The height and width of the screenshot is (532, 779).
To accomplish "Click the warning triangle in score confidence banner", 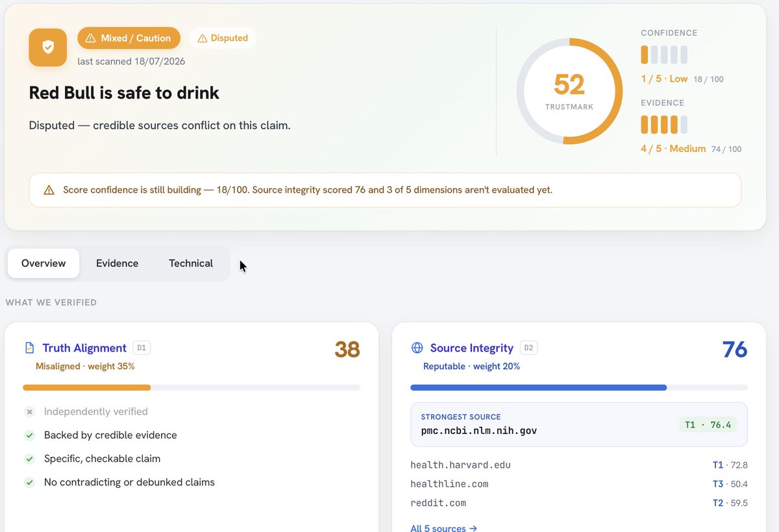I will click(x=49, y=190).
